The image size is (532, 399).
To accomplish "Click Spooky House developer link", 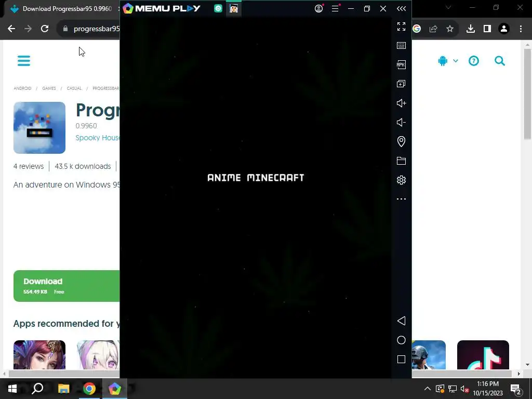I will click(97, 138).
